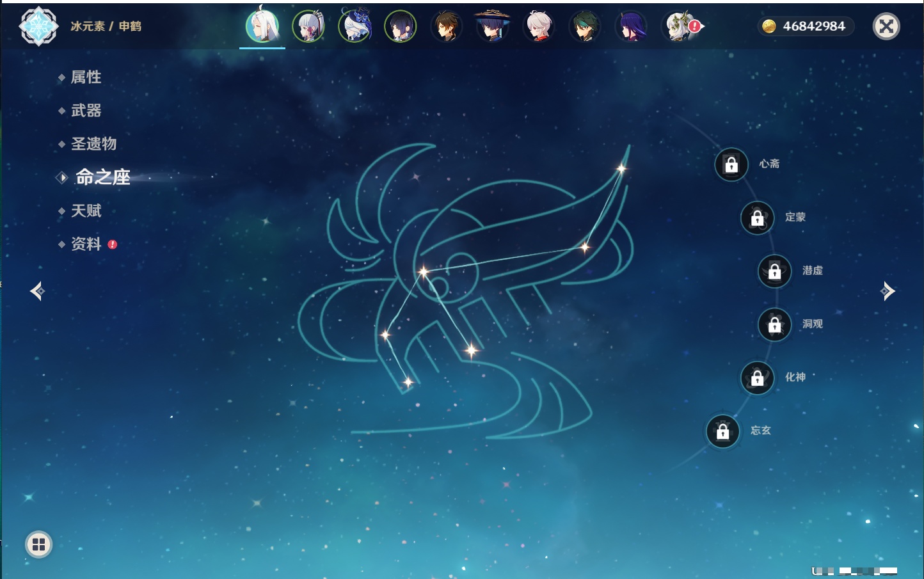Click the Mora amount 46842984
Screen dimensions: 924x579
click(x=814, y=26)
